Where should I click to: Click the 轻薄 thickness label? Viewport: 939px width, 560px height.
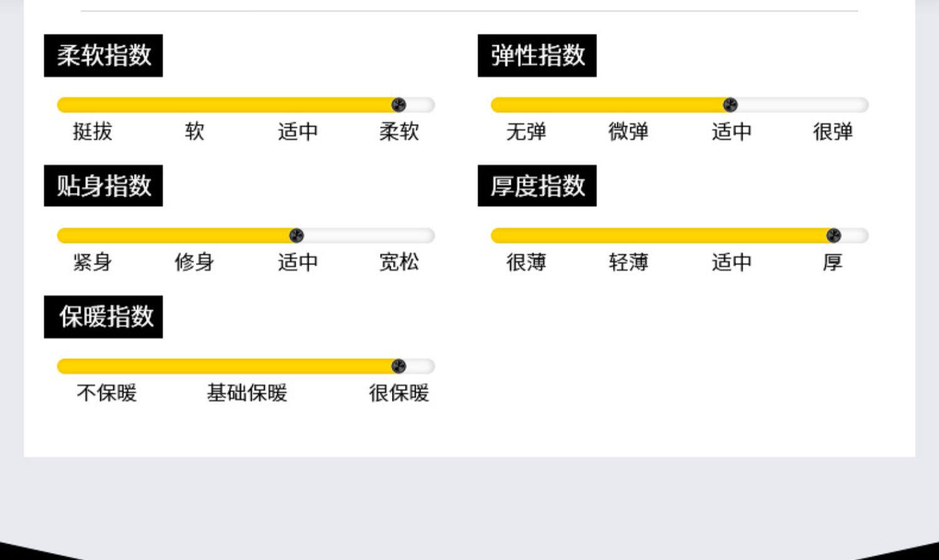point(628,262)
